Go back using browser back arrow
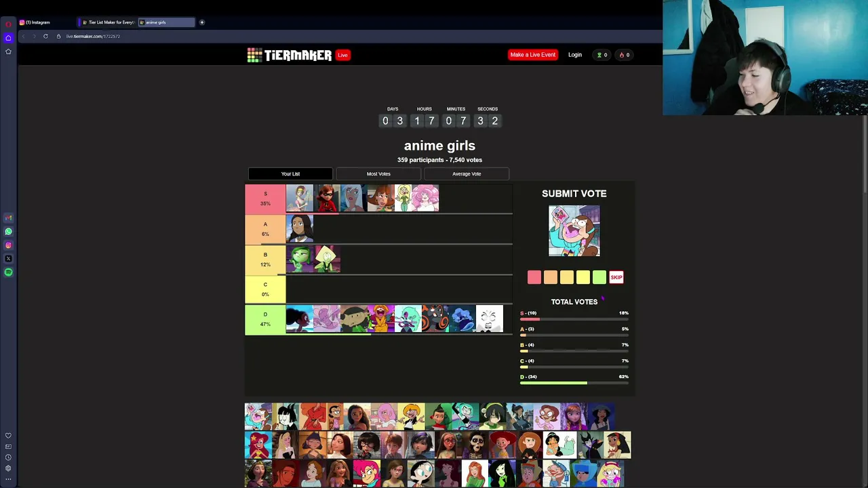868x488 pixels. click(x=23, y=36)
